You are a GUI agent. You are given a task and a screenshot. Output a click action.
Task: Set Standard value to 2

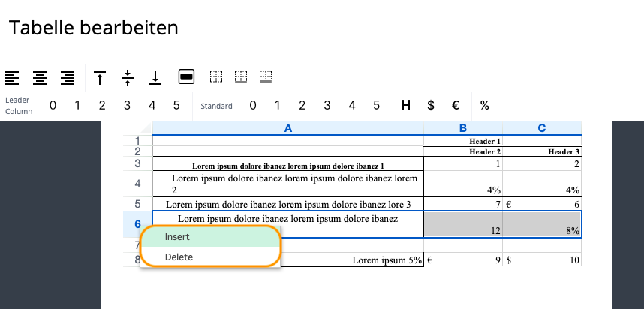(302, 106)
